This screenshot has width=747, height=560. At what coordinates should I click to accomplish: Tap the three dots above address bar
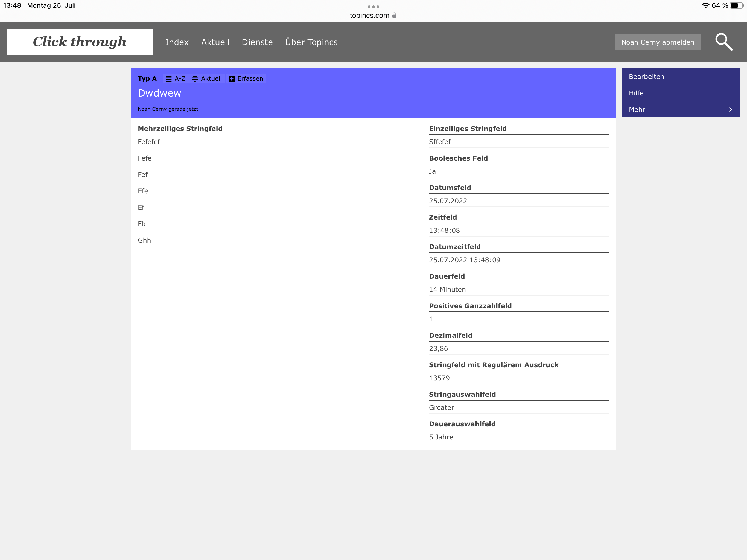click(373, 7)
